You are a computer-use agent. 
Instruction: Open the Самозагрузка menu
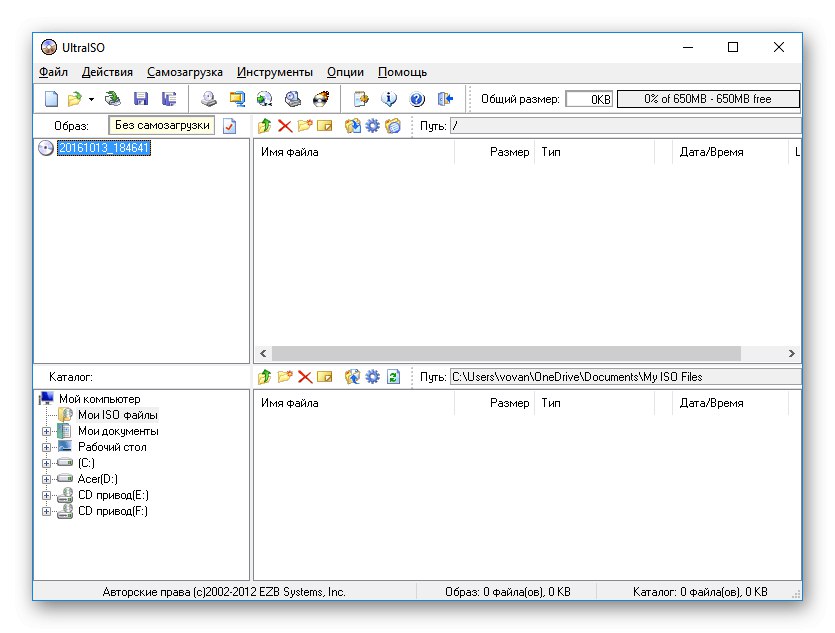coord(185,72)
